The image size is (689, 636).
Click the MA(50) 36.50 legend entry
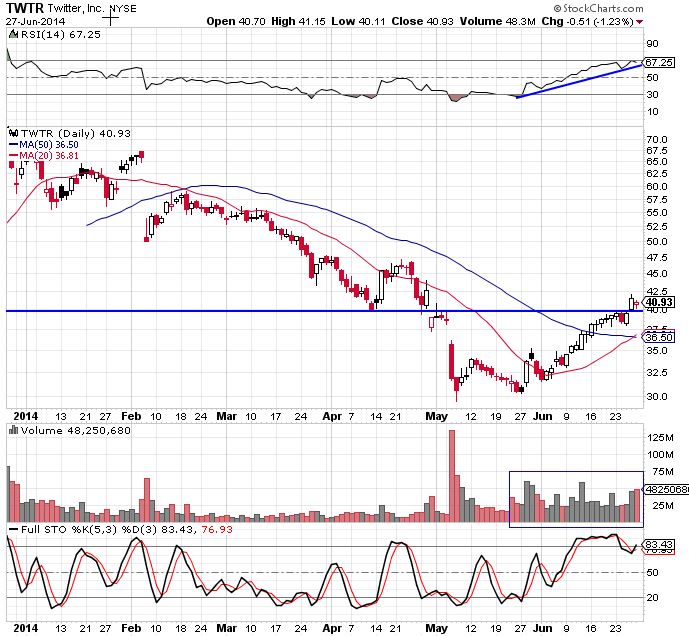pos(44,145)
